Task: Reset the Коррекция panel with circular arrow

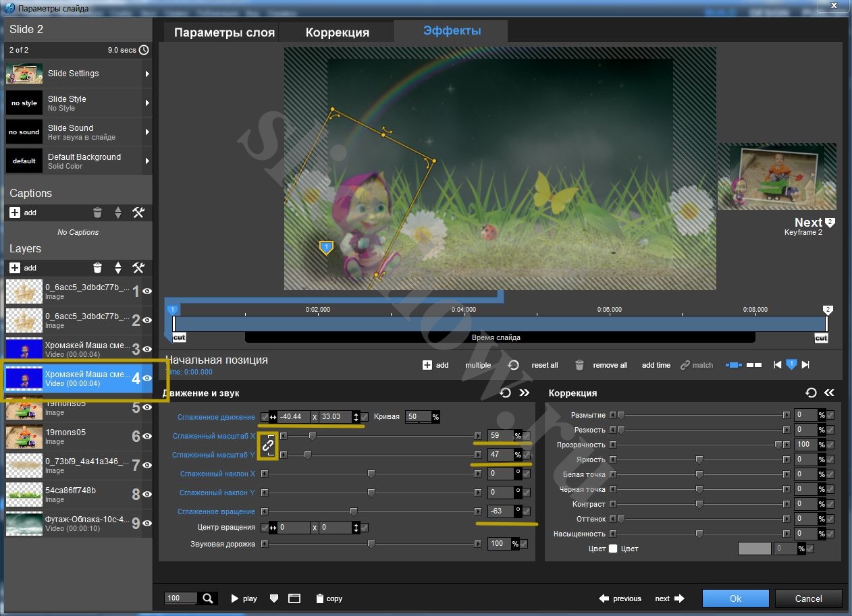Action: [x=811, y=393]
